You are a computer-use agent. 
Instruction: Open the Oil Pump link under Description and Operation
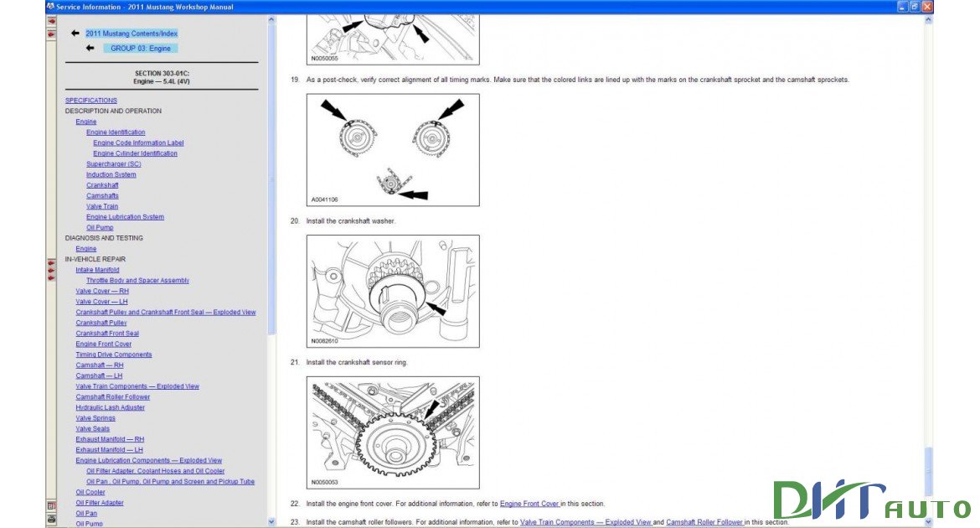tap(100, 228)
